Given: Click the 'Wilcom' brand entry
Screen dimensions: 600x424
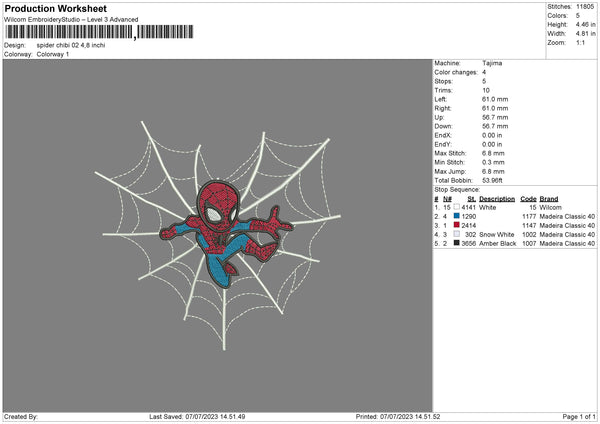Looking at the screenshot, I should point(550,207).
